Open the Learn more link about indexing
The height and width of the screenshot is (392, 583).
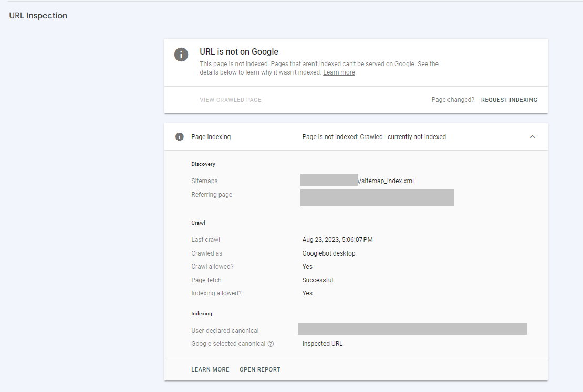pos(339,72)
